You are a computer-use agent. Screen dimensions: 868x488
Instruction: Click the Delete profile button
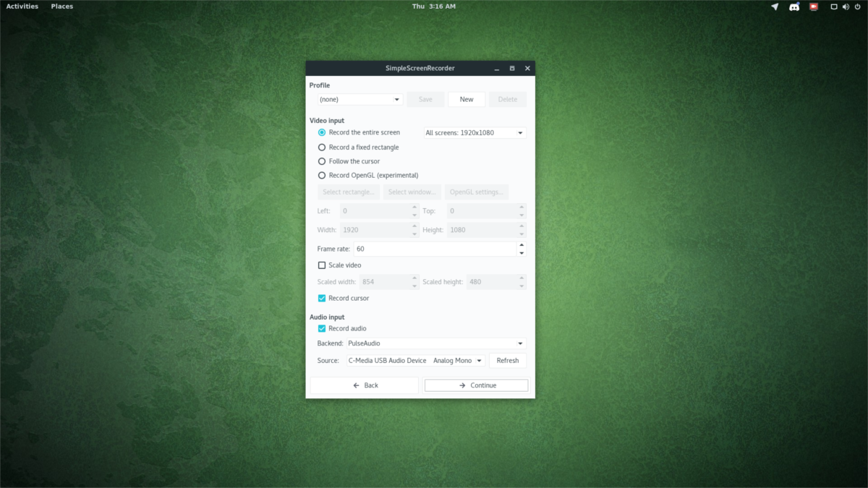coord(508,100)
